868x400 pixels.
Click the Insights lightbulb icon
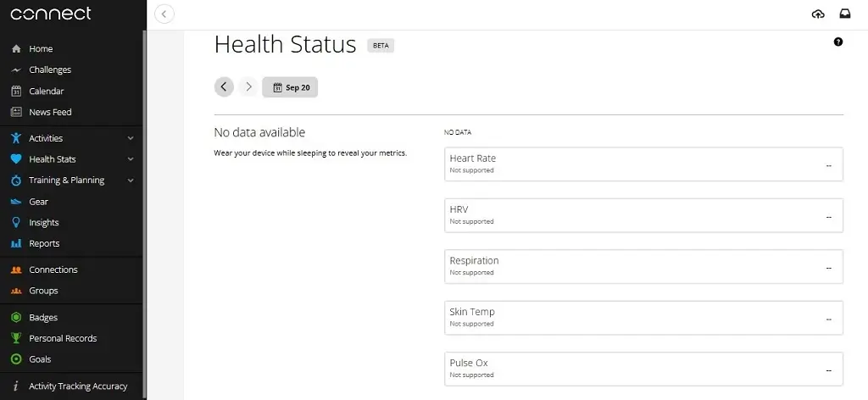tap(16, 222)
